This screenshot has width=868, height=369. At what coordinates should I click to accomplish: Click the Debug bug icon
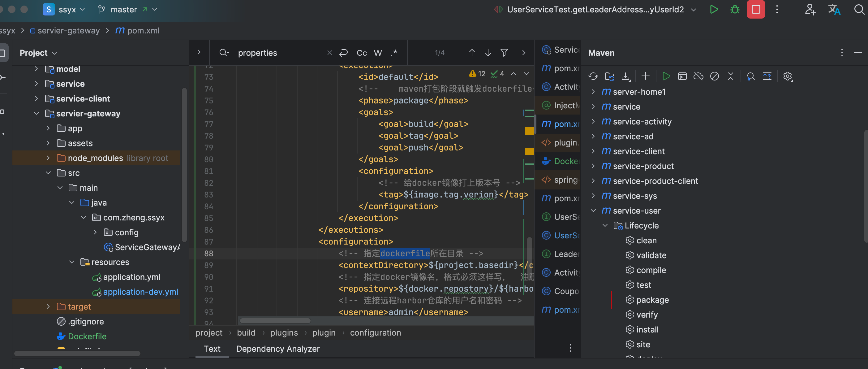(x=735, y=10)
